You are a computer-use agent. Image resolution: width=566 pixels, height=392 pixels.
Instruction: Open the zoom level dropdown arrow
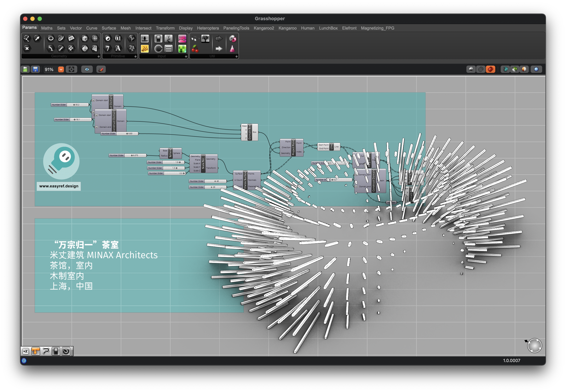coord(61,69)
